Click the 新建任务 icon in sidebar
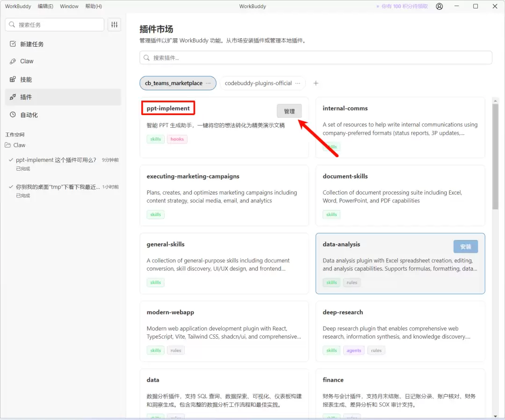 [13, 44]
